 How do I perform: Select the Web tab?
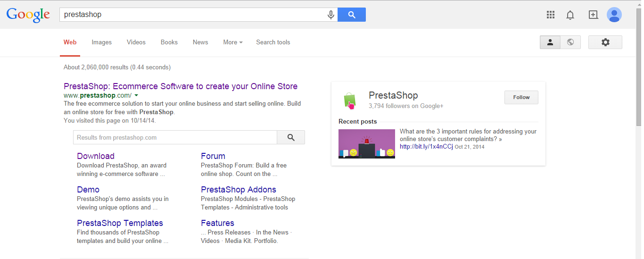[x=70, y=42]
